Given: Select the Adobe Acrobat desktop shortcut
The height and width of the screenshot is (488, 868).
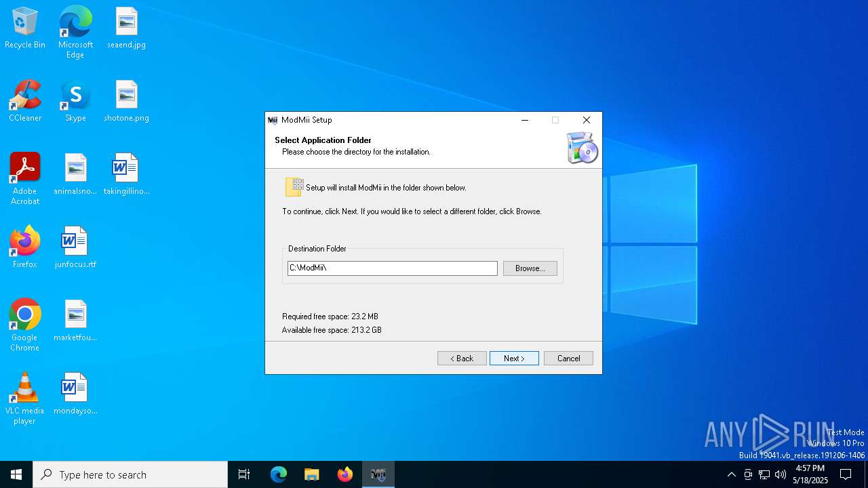Looking at the screenshot, I should [x=25, y=179].
